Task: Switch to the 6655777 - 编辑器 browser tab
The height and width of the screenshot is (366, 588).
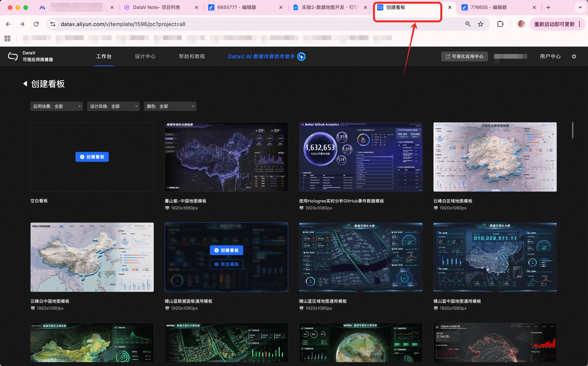Action: pos(237,8)
